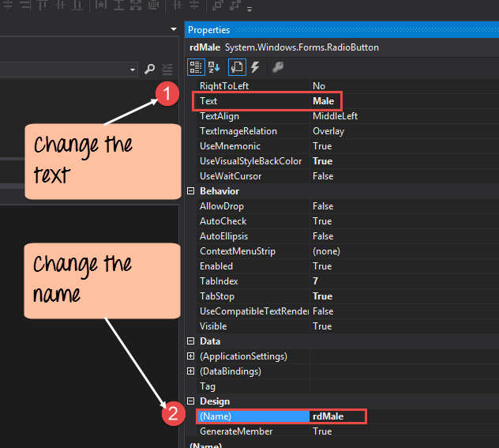Click the Text property value Male
499x448 pixels.
coord(324,101)
